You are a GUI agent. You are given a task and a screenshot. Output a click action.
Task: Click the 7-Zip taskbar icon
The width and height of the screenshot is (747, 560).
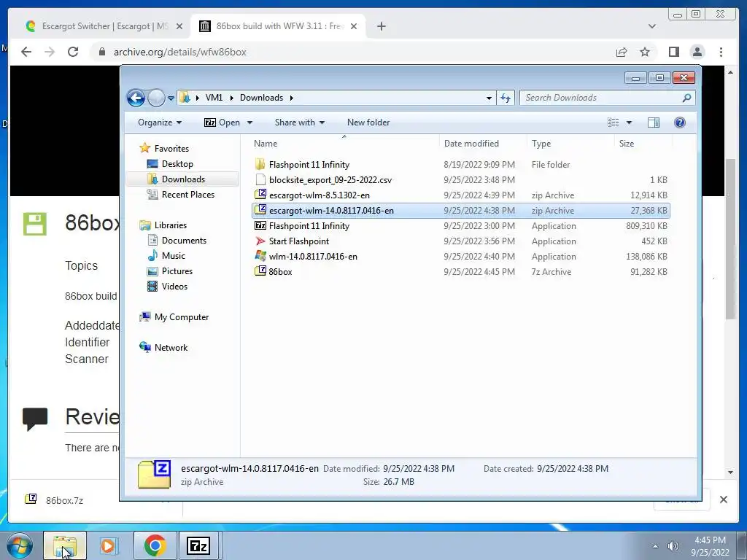tap(198, 545)
